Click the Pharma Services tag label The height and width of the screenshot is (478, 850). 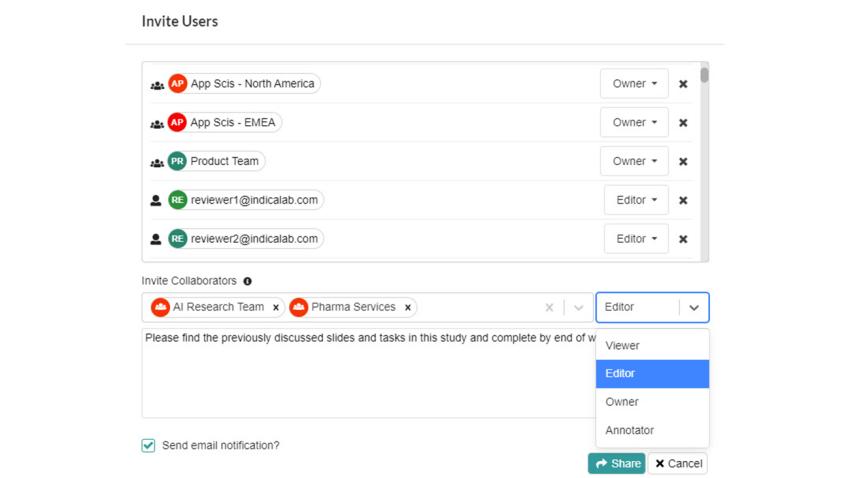click(x=353, y=307)
